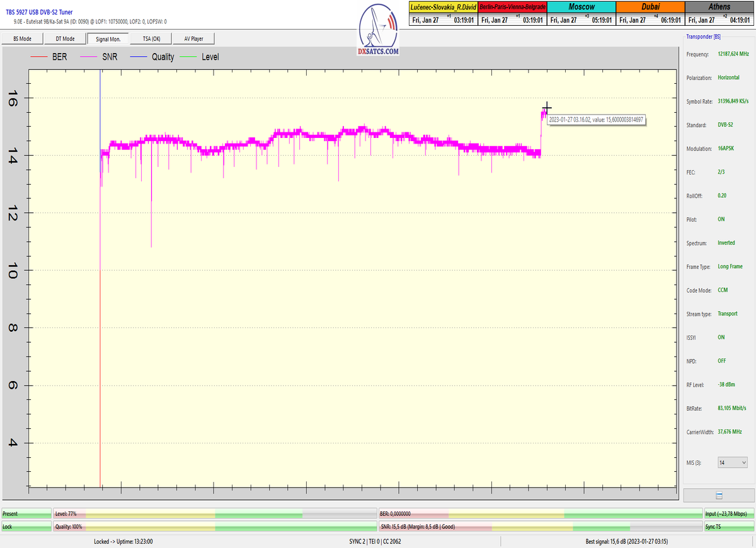
Task: Click the crosshair marker at the SNR peak
Action: (x=547, y=108)
